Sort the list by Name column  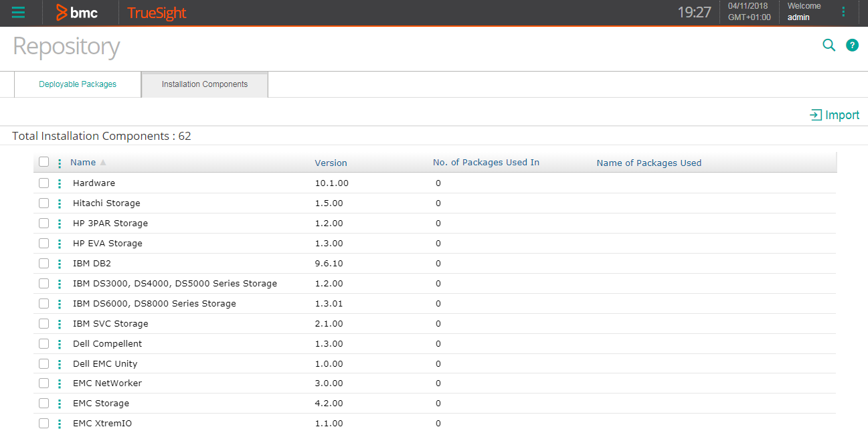tap(83, 163)
